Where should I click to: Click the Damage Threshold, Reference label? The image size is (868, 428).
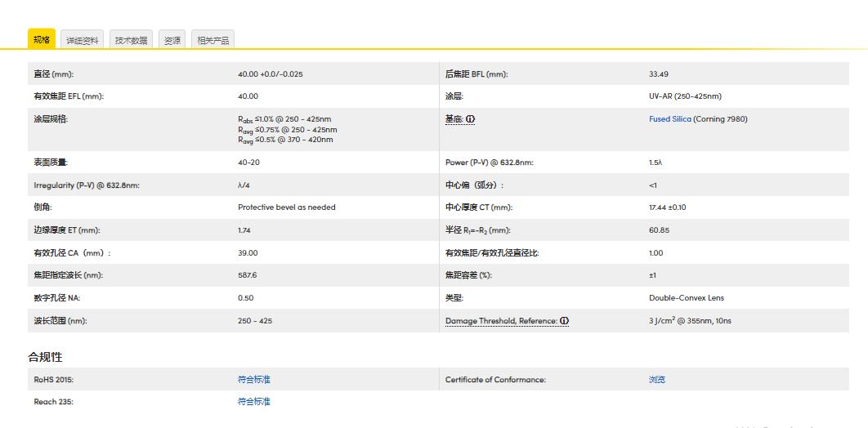tap(501, 321)
